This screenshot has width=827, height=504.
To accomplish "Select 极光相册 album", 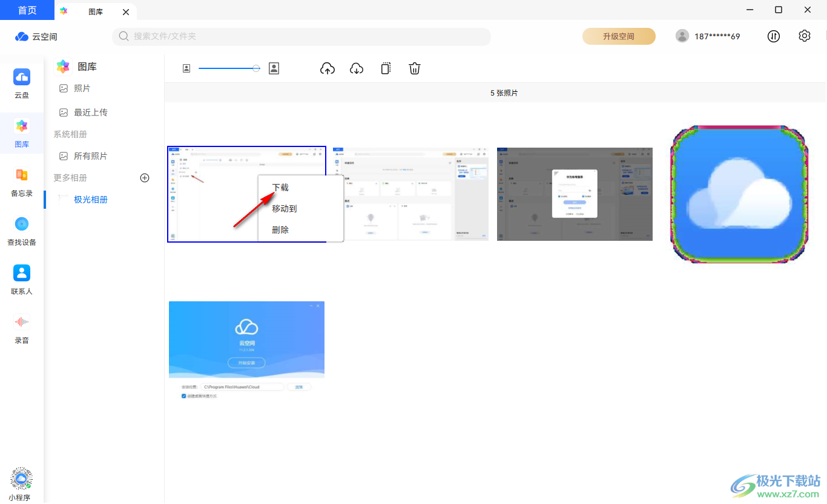I will (91, 200).
